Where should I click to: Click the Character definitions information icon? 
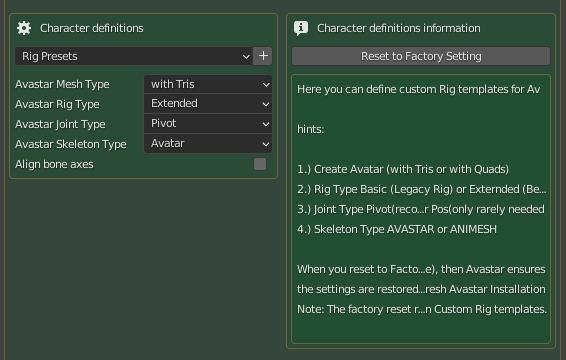click(x=301, y=28)
